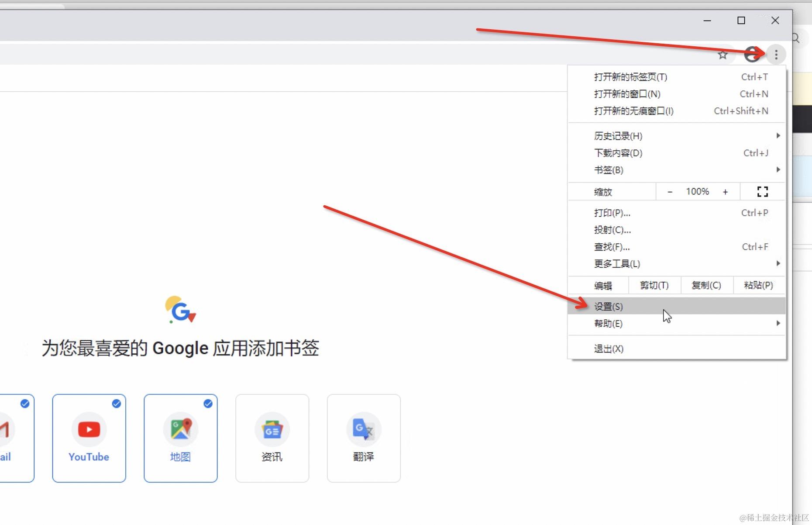
Task: Select the 资讯 Google News tile
Action: (272, 438)
